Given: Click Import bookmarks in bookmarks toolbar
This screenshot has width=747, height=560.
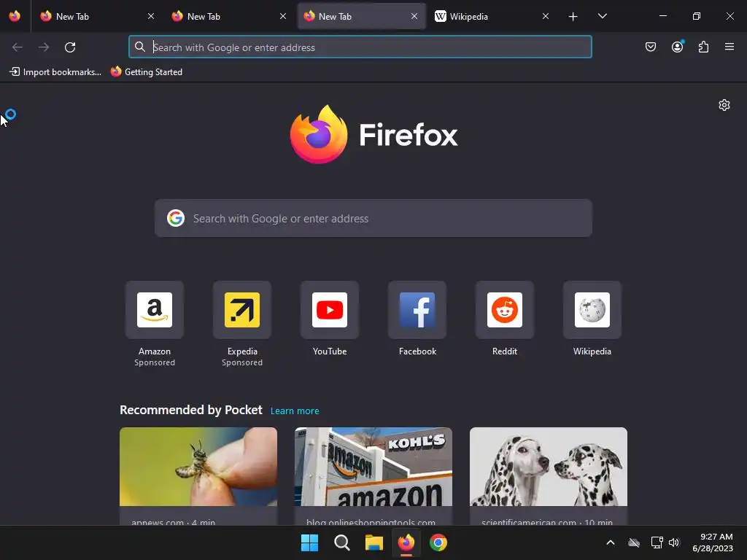Looking at the screenshot, I should click(55, 72).
